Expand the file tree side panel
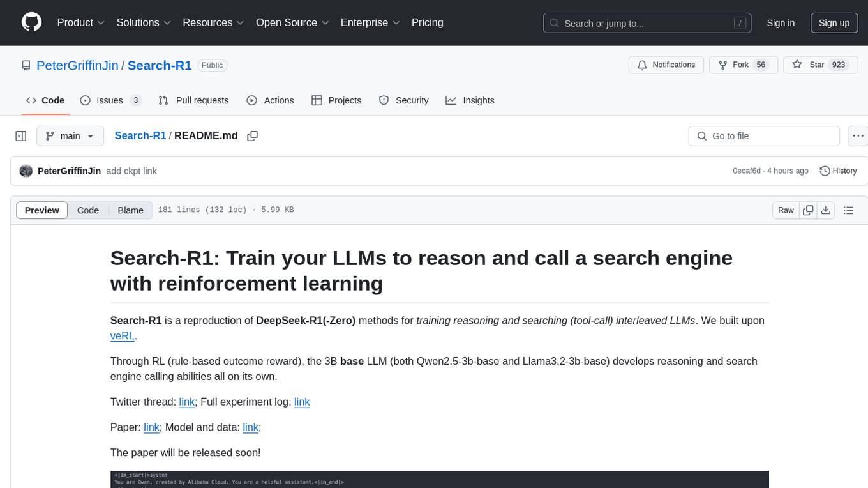 click(x=21, y=136)
